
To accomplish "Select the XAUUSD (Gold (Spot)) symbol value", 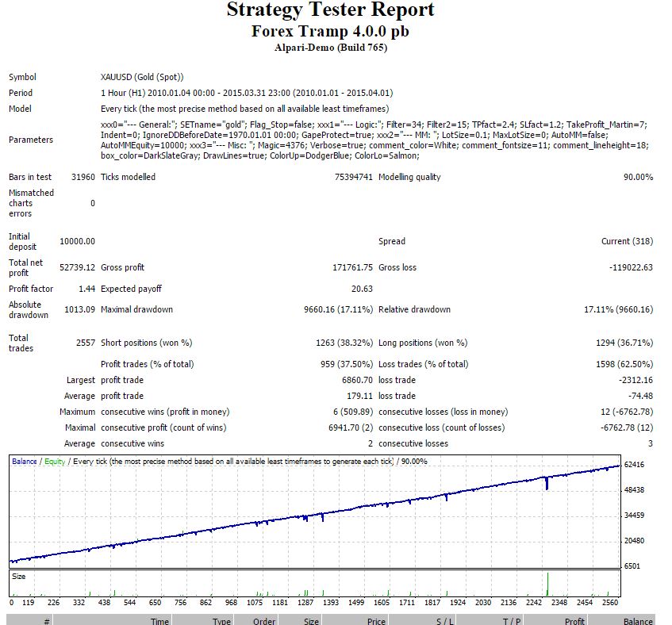I will coord(142,77).
